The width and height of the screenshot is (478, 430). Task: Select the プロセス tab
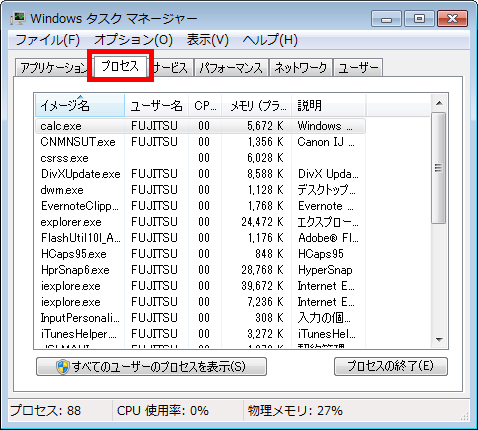(x=120, y=66)
